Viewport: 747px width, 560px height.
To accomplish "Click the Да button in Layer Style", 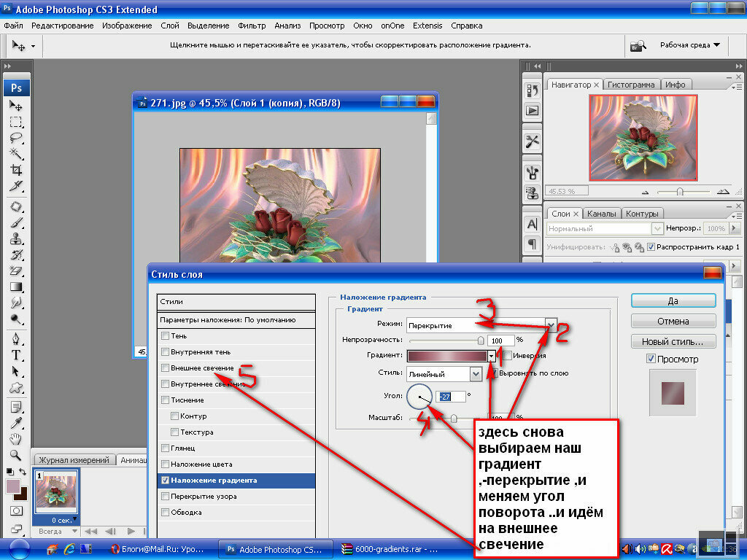I will [673, 300].
